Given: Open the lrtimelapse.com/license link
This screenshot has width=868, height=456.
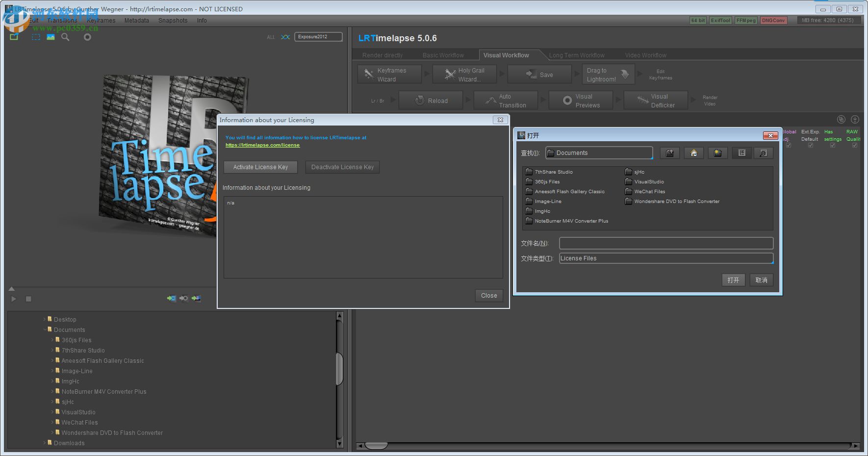Looking at the screenshot, I should pyautogui.click(x=262, y=145).
